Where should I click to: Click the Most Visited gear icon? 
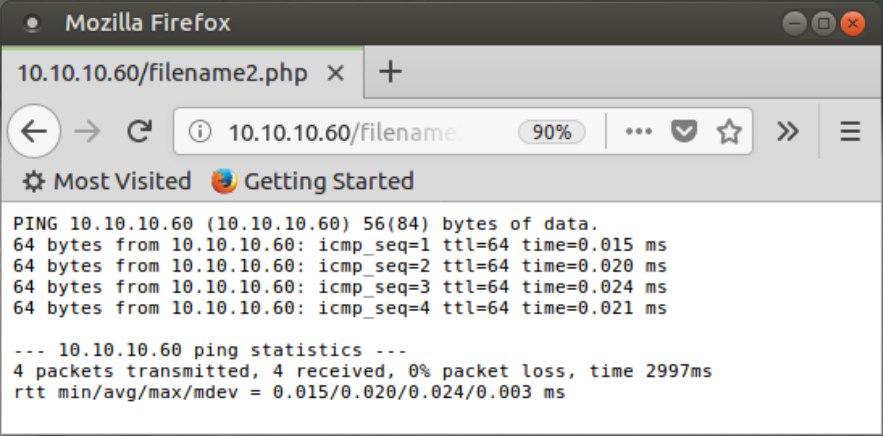click(x=34, y=181)
